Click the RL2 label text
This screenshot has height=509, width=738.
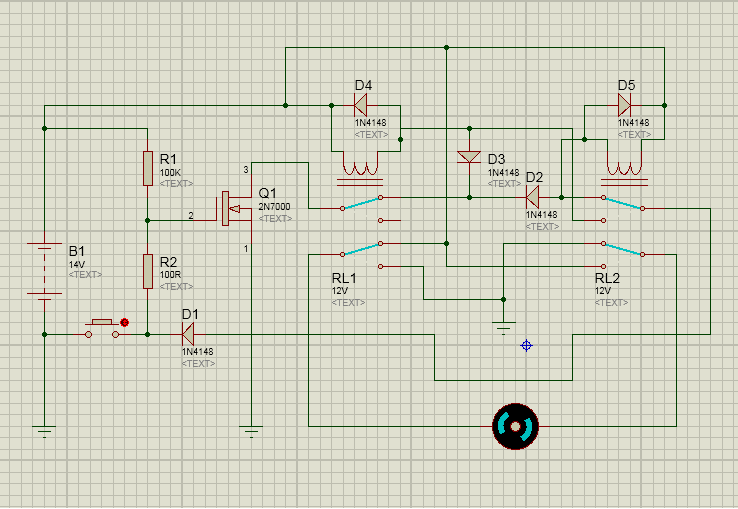pyautogui.click(x=607, y=278)
